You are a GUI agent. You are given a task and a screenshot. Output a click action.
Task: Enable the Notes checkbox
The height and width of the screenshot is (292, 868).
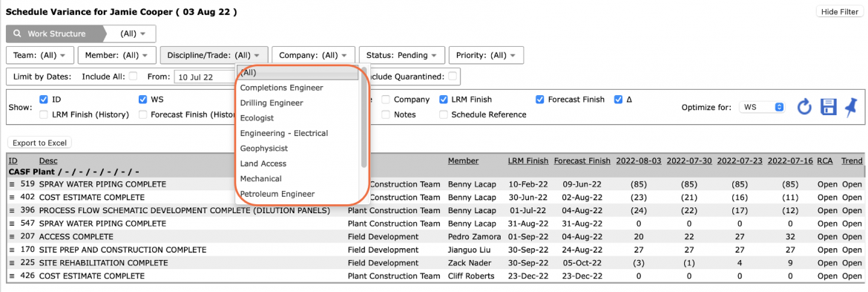(386, 114)
